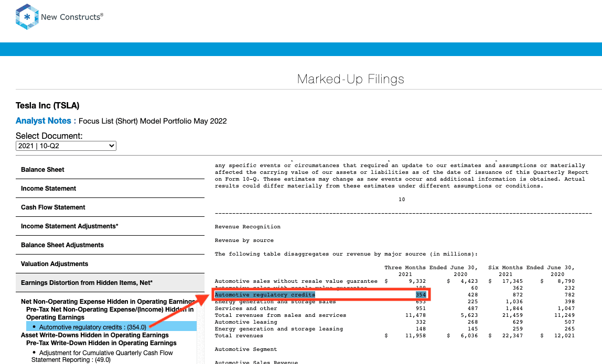Click the Automotive Segment heading

point(246,349)
